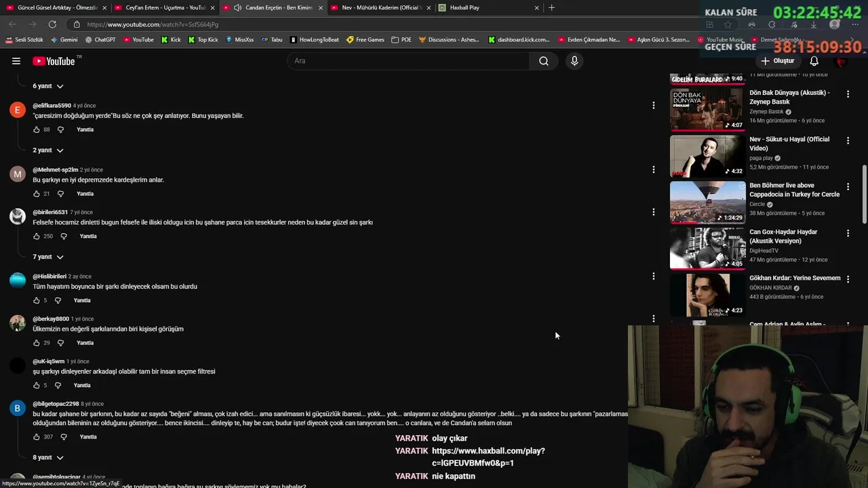The height and width of the screenshot is (488, 868).
Task: Open the Free Games bookmark
Action: coord(366,40)
